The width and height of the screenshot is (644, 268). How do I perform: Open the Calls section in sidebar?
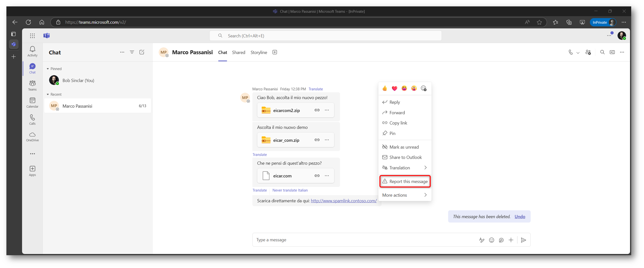(x=32, y=120)
